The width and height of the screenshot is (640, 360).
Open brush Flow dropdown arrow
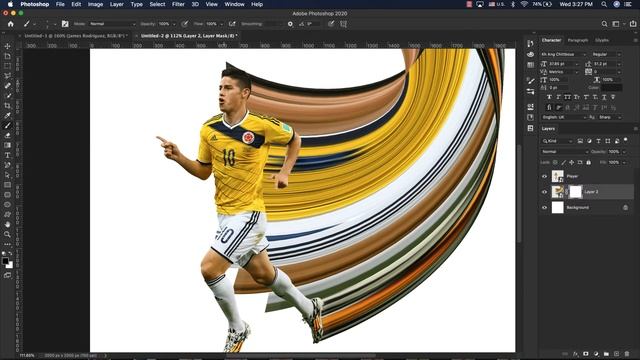pos(222,24)
